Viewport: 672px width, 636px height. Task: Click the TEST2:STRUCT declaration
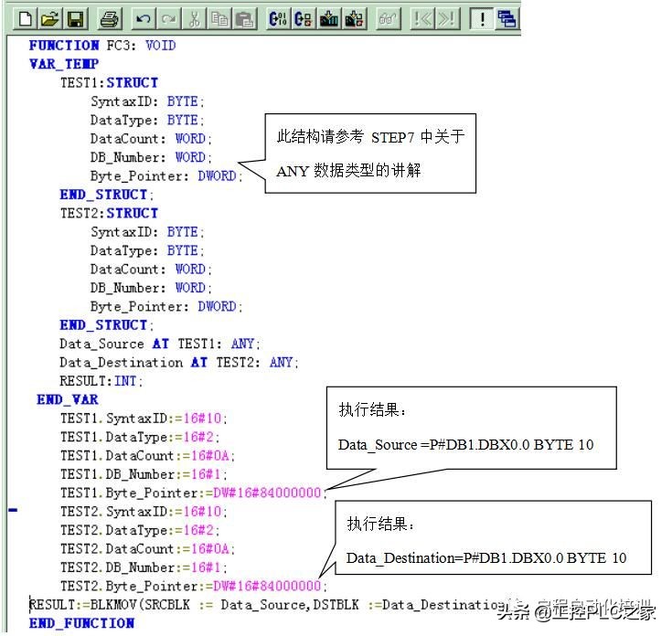point(109,213)
